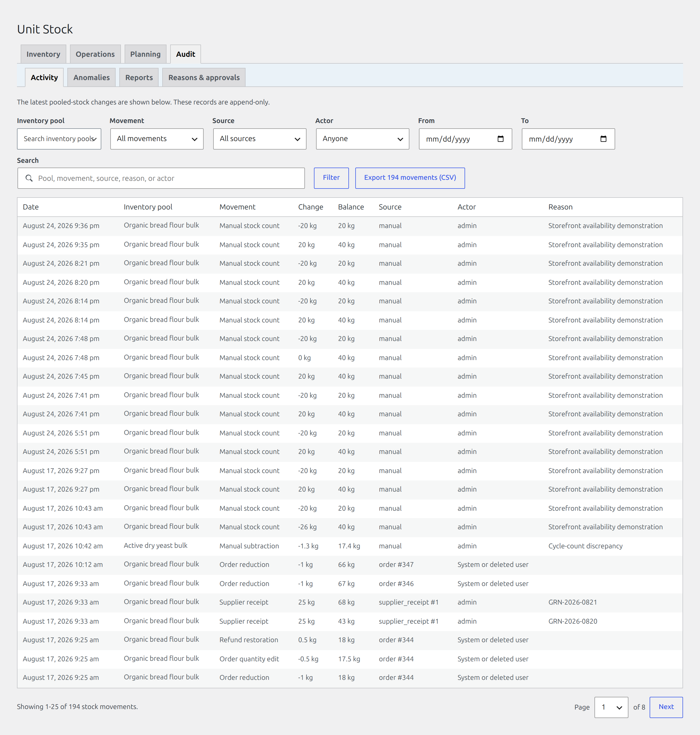Click the date August 24, 2026 8:21 pm

pos(61,263)
